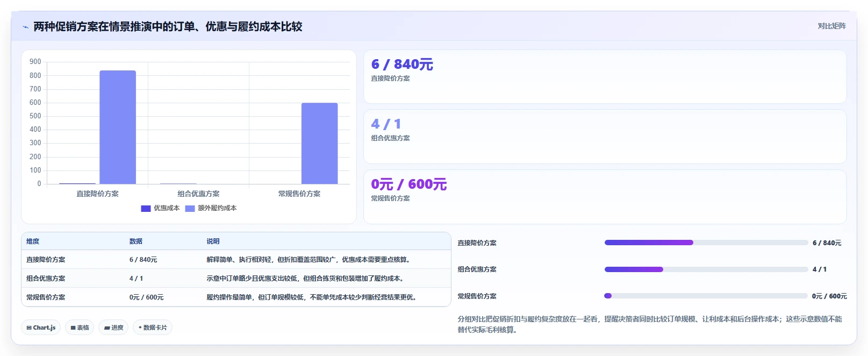Click the footnote starting 分组对比把促销折扣
The width and height of the screenshot is (868, 356).
pos(650,324)
